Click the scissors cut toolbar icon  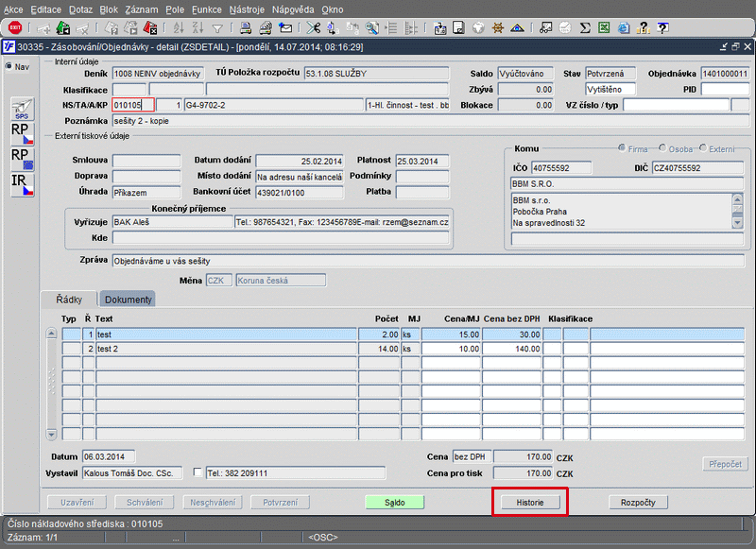315,27
